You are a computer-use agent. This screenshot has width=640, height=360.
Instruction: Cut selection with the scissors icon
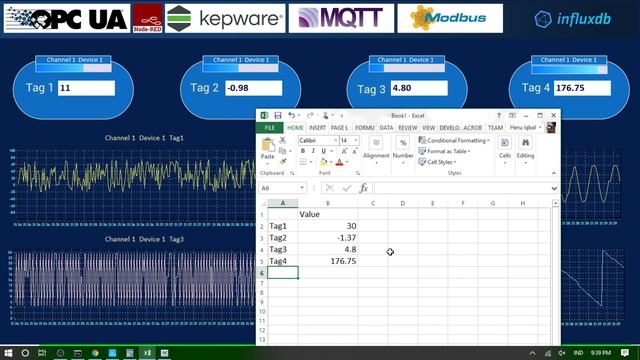pos(282,140)
